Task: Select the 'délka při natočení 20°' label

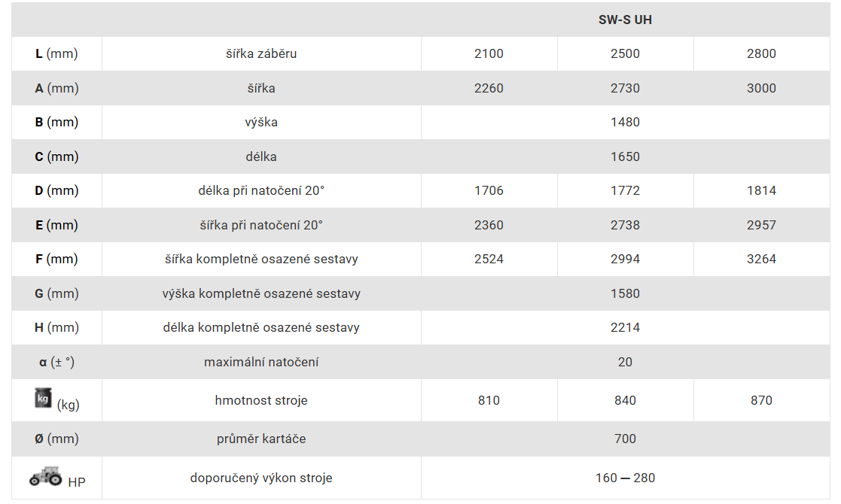Action: (x=261, y=190)
